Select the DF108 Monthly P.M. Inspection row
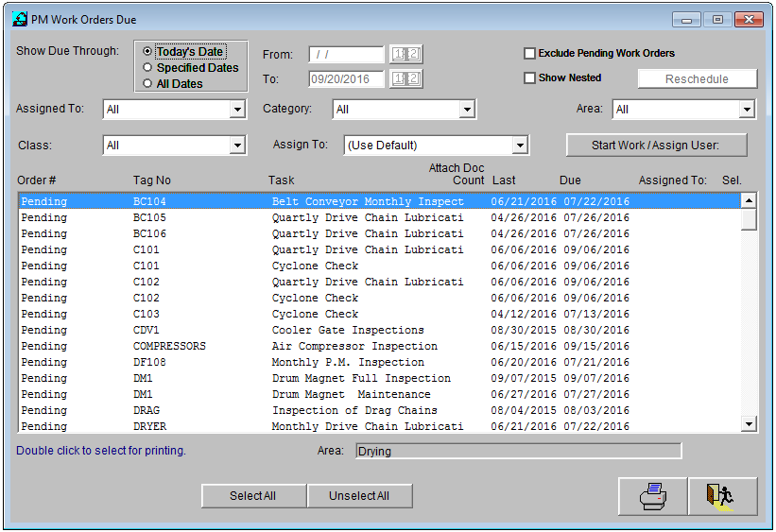The image size is (776, 532). [x=380, y=362]
